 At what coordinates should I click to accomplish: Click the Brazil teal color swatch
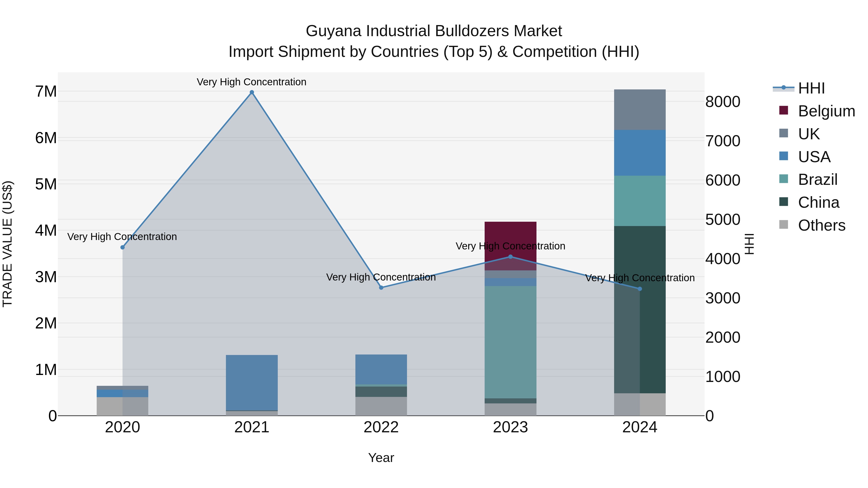click(784, 179)
